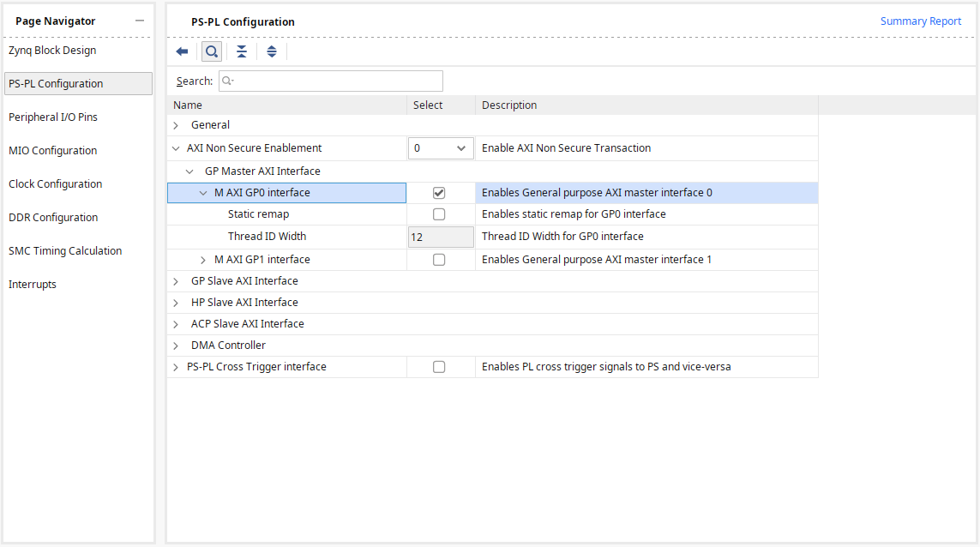Collapse the GP Master AXI Interface node
The height and width of the screenshot is (547, 980).
tap(189, 171)
